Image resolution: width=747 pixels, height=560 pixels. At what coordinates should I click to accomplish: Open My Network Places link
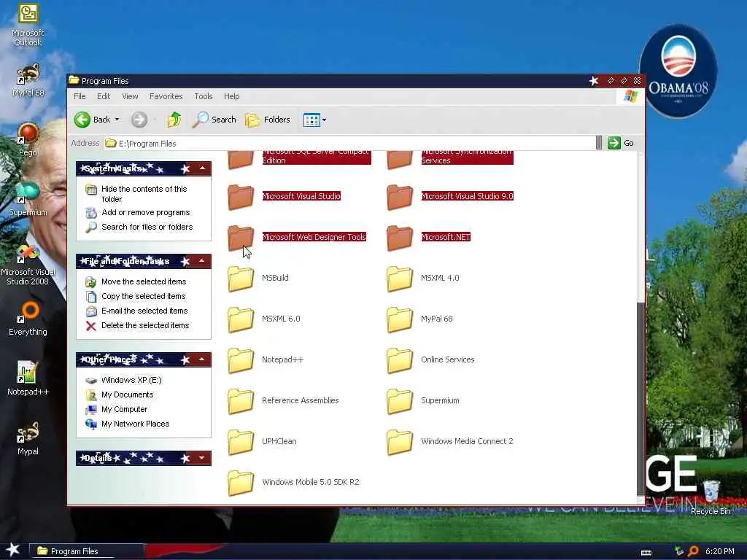(x=135, y=424)
